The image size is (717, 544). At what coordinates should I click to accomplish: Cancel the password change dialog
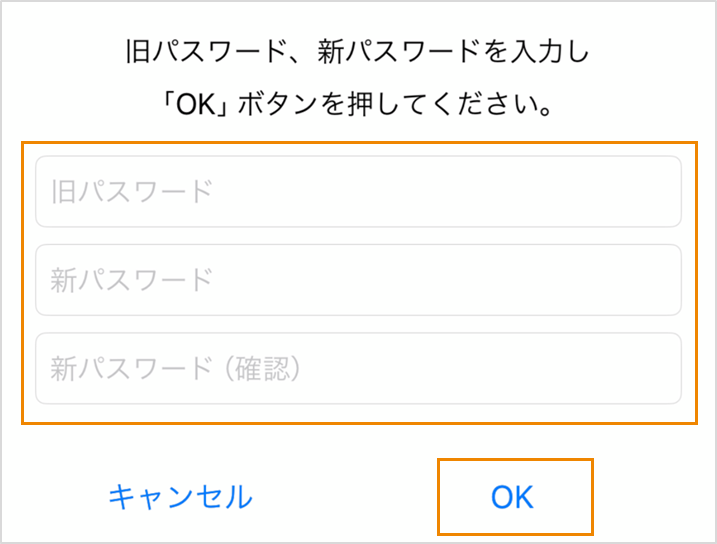(x=180, y=496)
